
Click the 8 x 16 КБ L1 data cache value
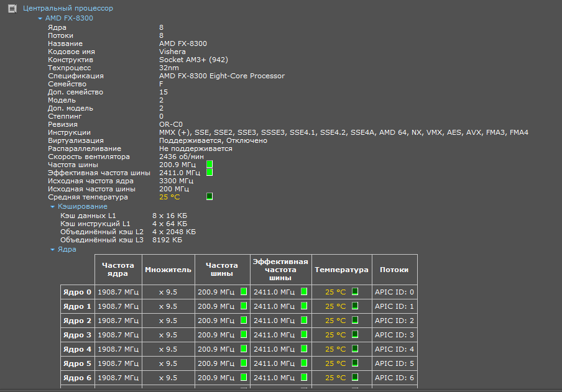tap(170, 216)
